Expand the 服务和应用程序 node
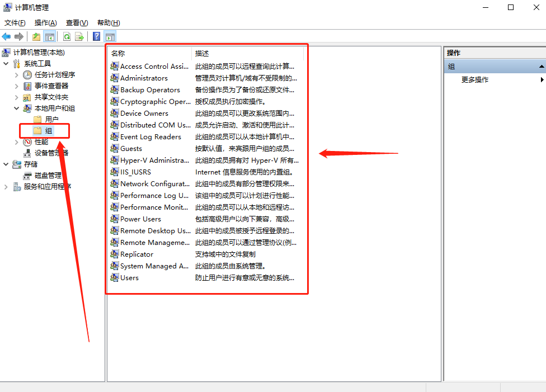The image size is (546, 392). tap(6, 187)
